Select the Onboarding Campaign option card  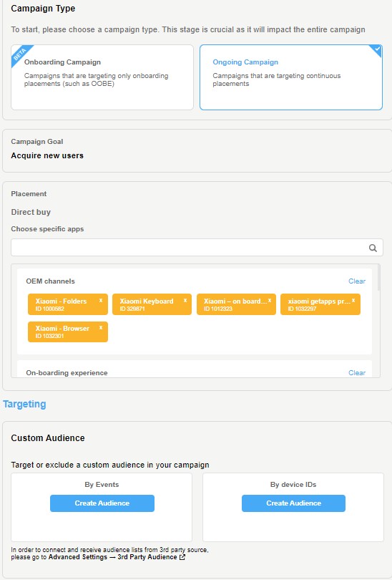tap(102, 77)
